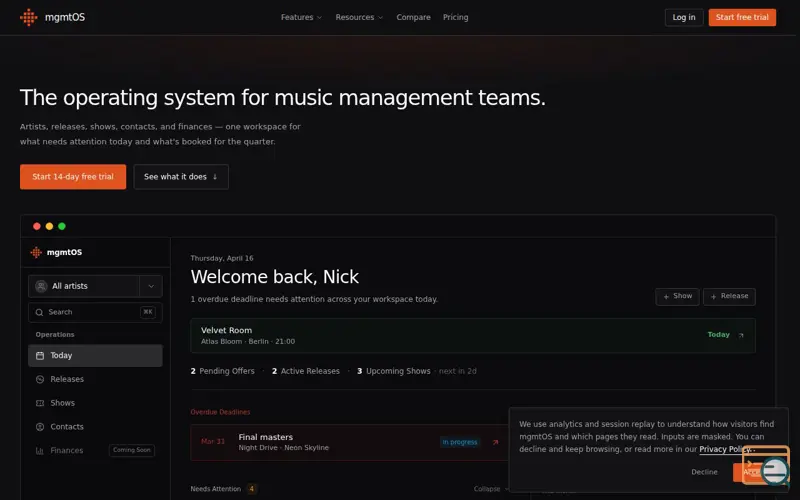The image size is (800, 500).
Task: Click the chart icon beside Finances
Action: [x=40, y=451]
